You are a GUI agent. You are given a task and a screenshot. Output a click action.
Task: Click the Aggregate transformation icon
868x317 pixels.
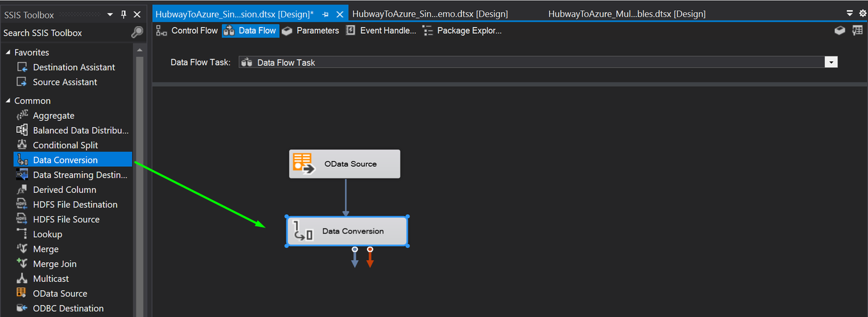point(22,116)
